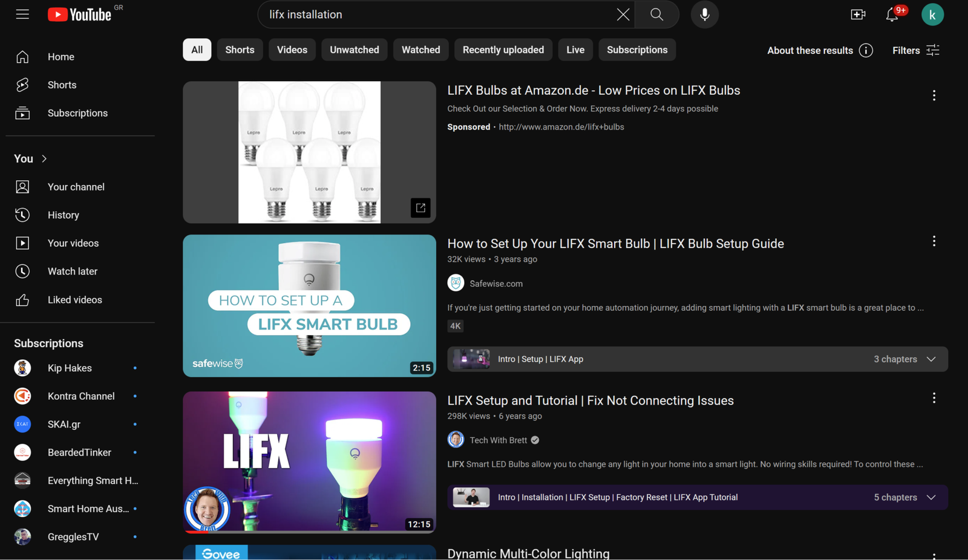968x560 pixels.
Task: Select the Unwatched filter chip
Action: (354, 50)
